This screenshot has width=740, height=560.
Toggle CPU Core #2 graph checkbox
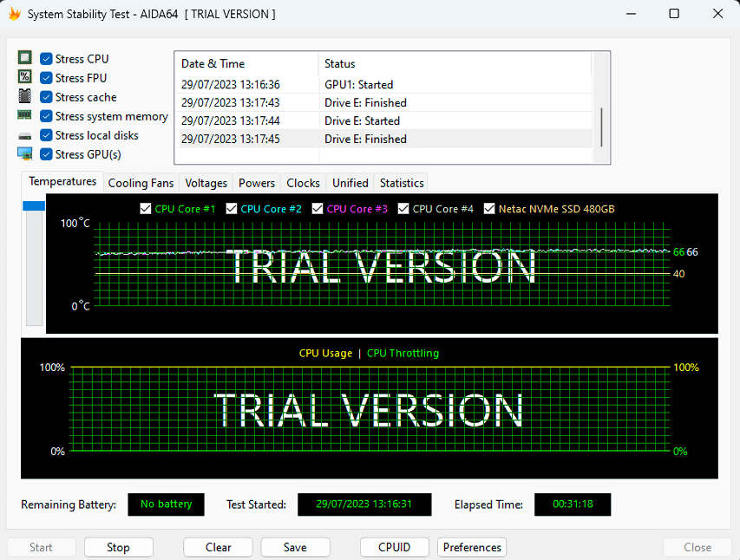pyautogui.click(x=232, y=209)
